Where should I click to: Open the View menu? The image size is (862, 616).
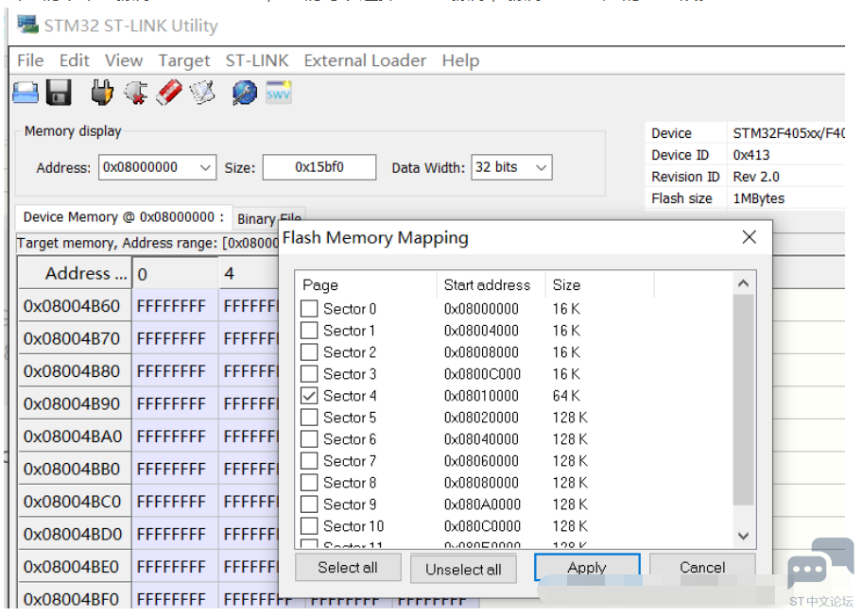(x=124, y=60)
